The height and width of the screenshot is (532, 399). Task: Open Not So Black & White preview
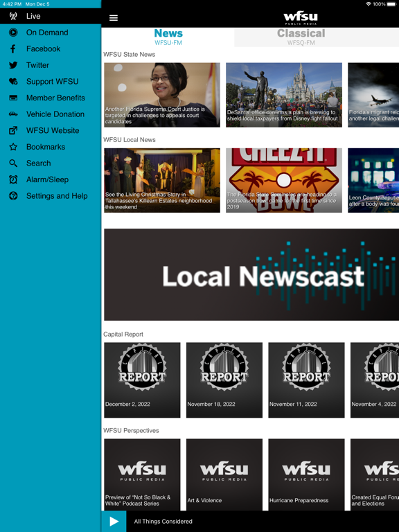click(142, 475)
